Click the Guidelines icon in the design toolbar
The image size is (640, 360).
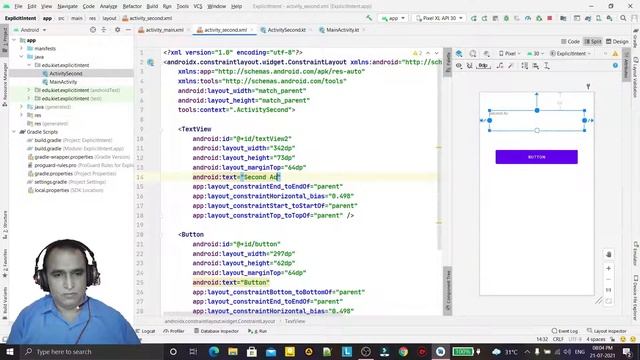point(547,66)
